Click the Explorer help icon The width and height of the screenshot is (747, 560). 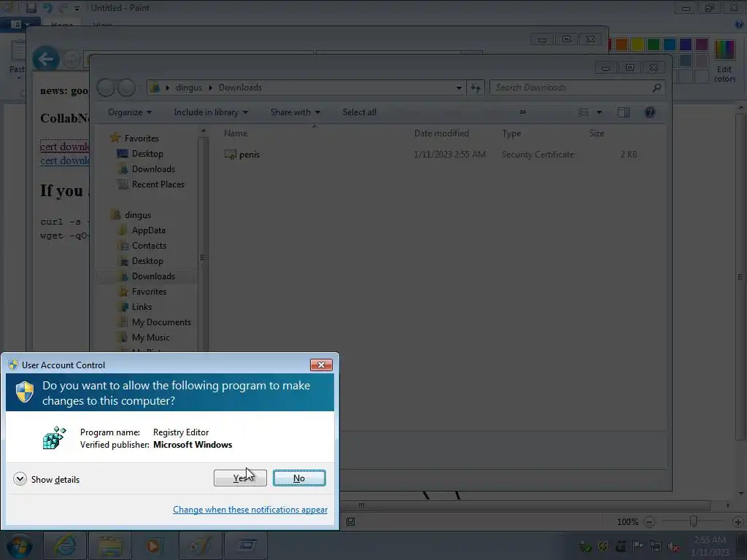coord(649,112)
